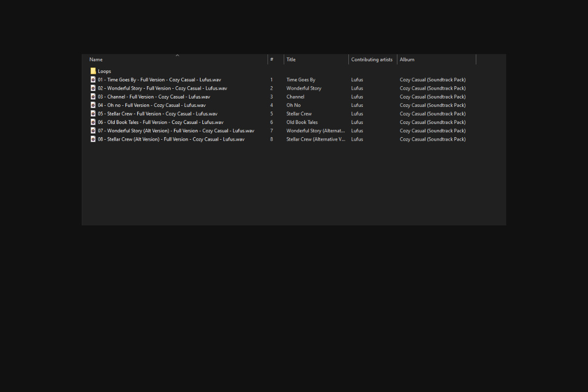Select file name 08 - Stellar Crew (Alt Version)
Screen dimensions: 588x392
tap(171, 139)
